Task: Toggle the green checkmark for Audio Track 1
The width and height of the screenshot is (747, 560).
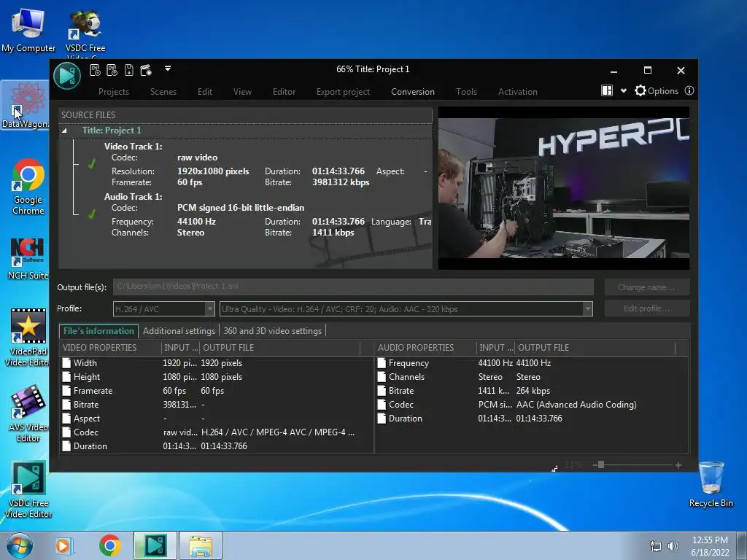Action: (92, 214)
